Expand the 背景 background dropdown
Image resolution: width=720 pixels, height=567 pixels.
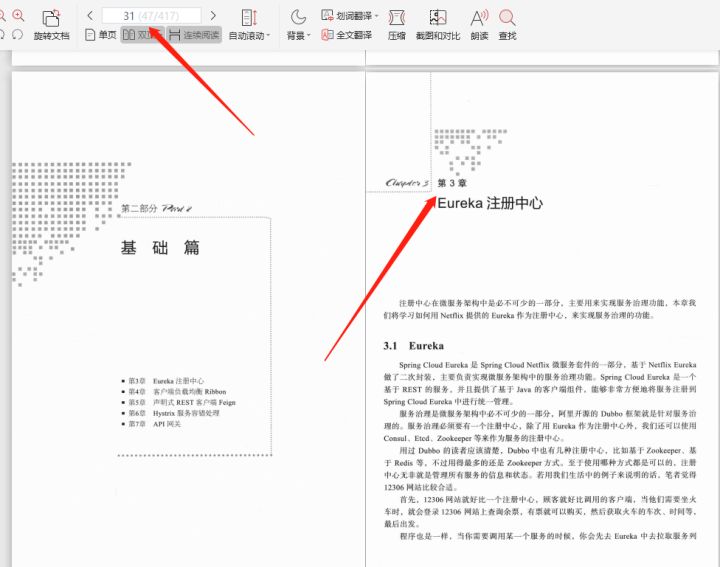[298, 36]
